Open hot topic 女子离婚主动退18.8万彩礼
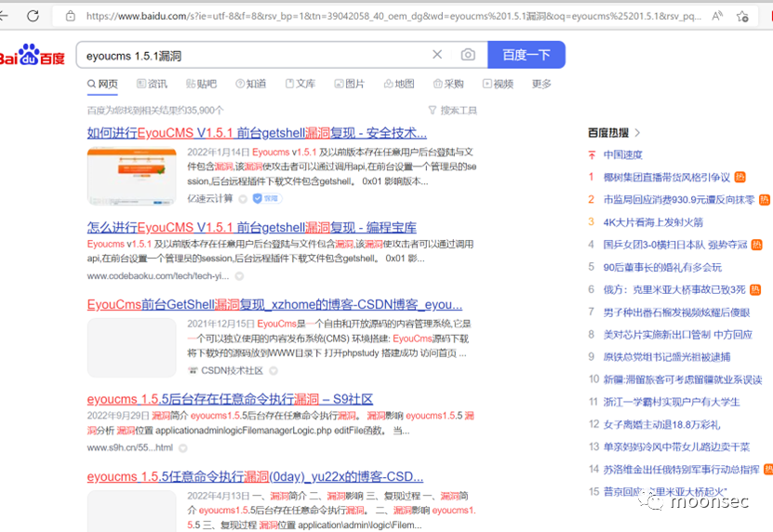This screenshot has height=532, width=773. [661, 424]
